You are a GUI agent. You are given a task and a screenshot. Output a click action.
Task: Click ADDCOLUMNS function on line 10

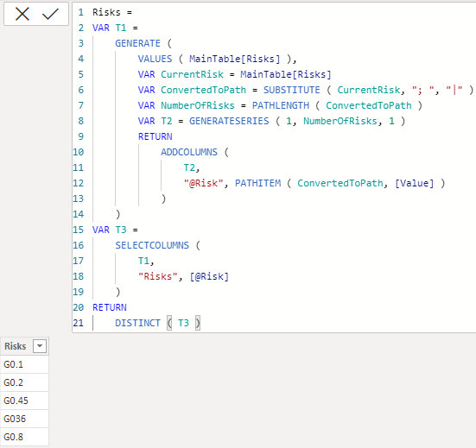[x=189, y=152]
